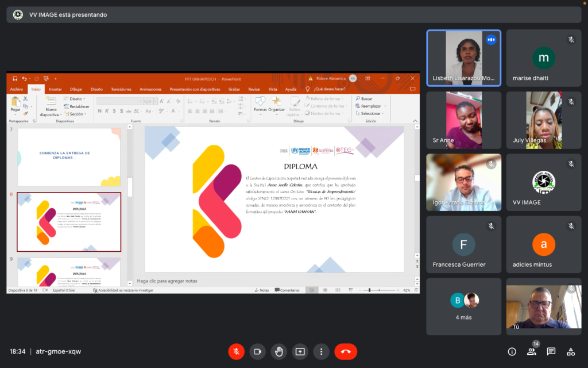Open the three-dot more options menu
588x368 pixels.
coord(321,351)
